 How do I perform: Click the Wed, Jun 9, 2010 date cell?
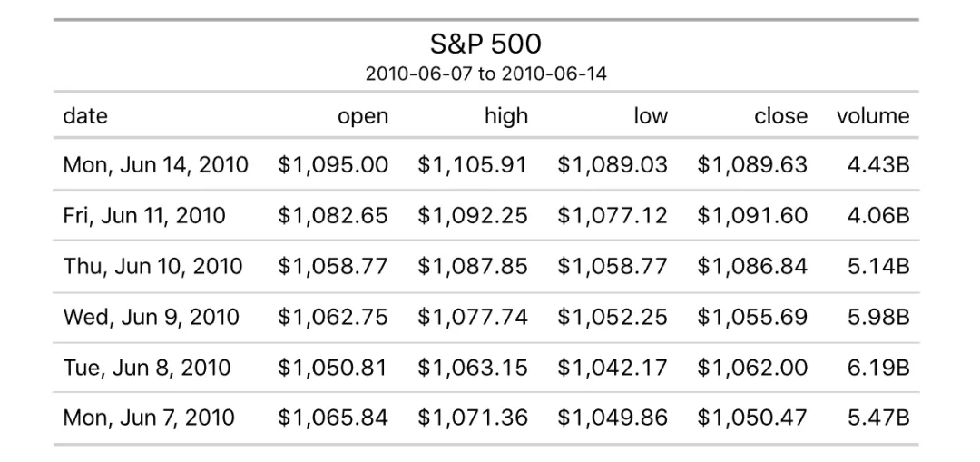(151, 317)
